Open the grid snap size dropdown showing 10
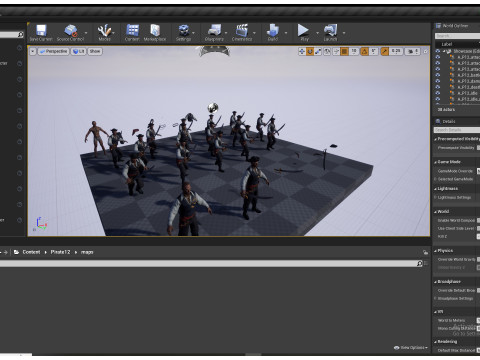 point(354,51)
